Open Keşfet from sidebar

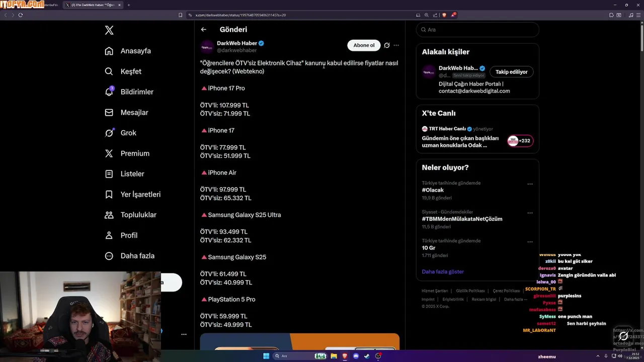[123, 71]
